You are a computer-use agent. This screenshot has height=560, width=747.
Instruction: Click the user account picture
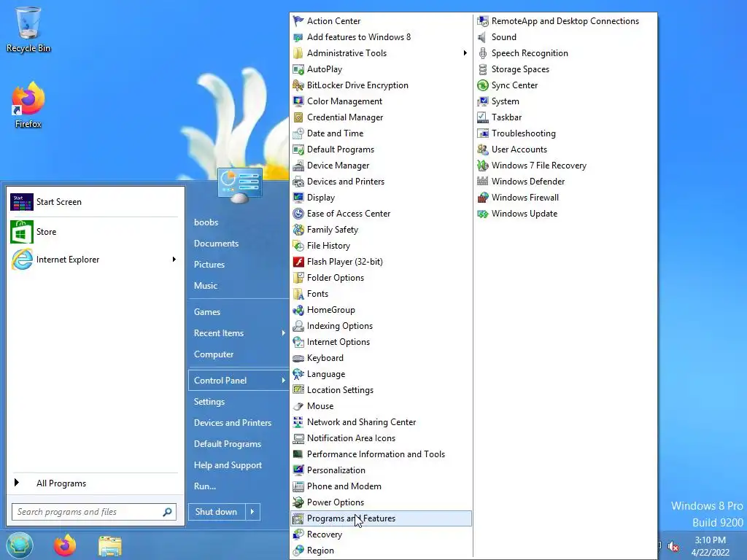coord(239,184)
